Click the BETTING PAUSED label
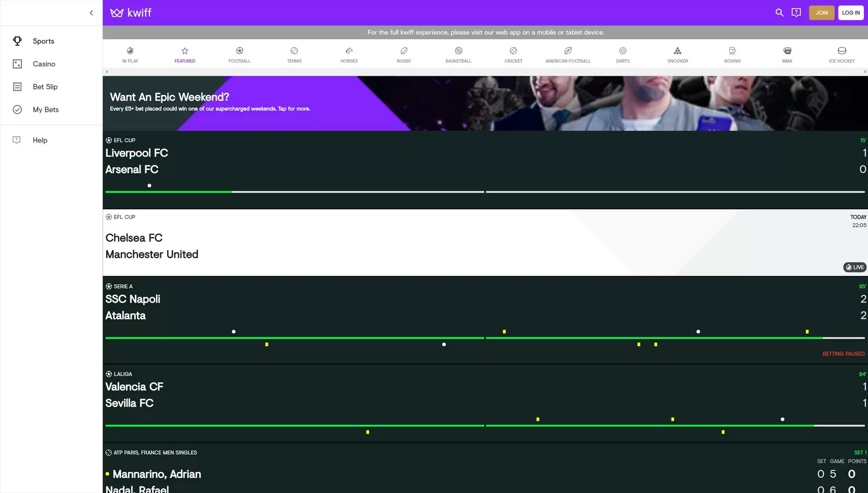Image resolution: width=868 pixels, height=493 pixels. click(x=843, y=354)
